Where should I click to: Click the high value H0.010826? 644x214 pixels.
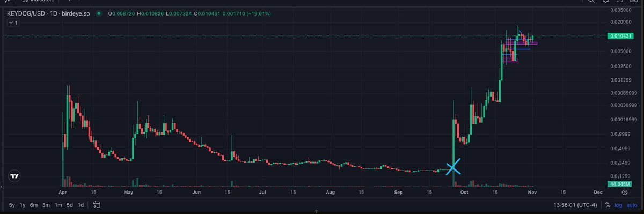[151, 13]
